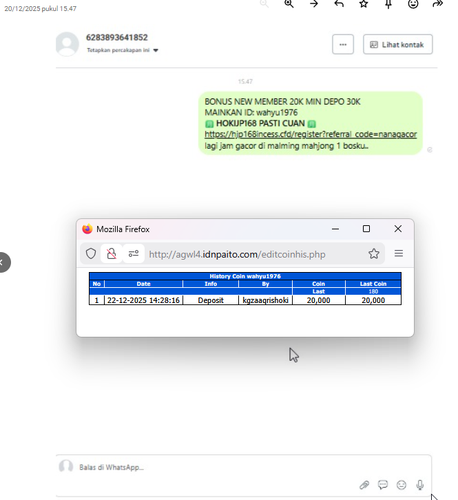Image resolution: width=458 pixels, height=500 pixels.
Task: Click the Lihat kontak button
Action: (398, 44)
